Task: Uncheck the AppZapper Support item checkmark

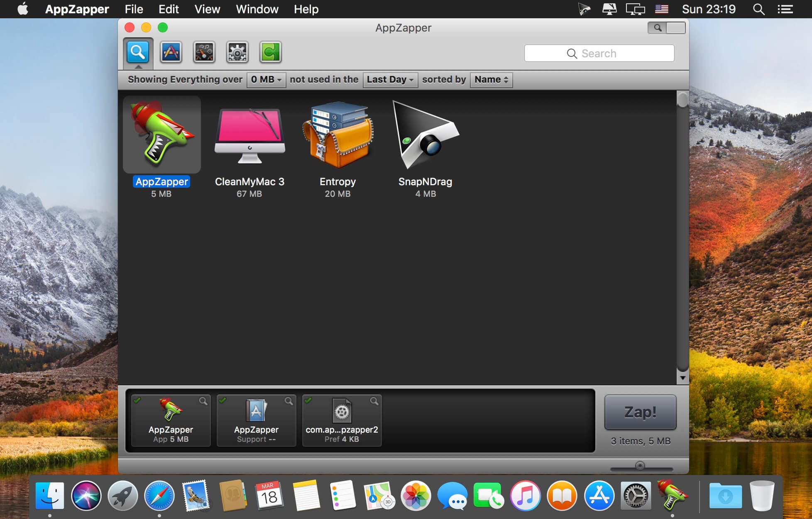Action: [x=223, y=400]
